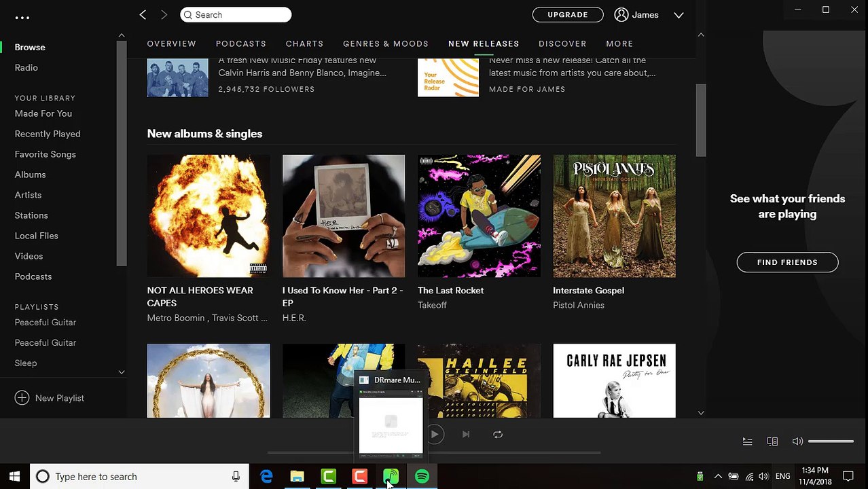This screenshot has width=868, height=489.
Task: Click the Search field
Action: [236, 14]
